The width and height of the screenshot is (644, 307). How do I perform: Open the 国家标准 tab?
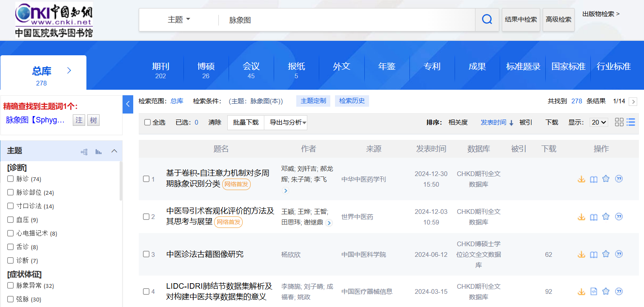coord(568,66)
